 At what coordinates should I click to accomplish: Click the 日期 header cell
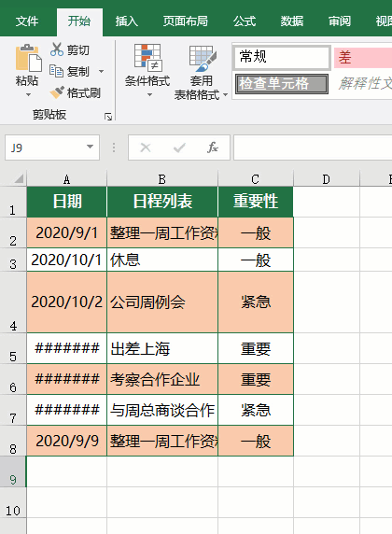click(67, 202)
